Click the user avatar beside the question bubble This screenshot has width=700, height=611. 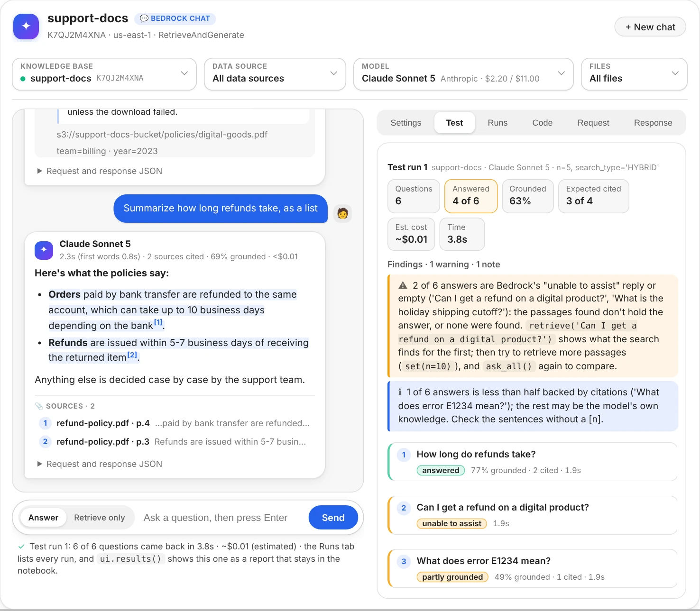tap(342, 213)
